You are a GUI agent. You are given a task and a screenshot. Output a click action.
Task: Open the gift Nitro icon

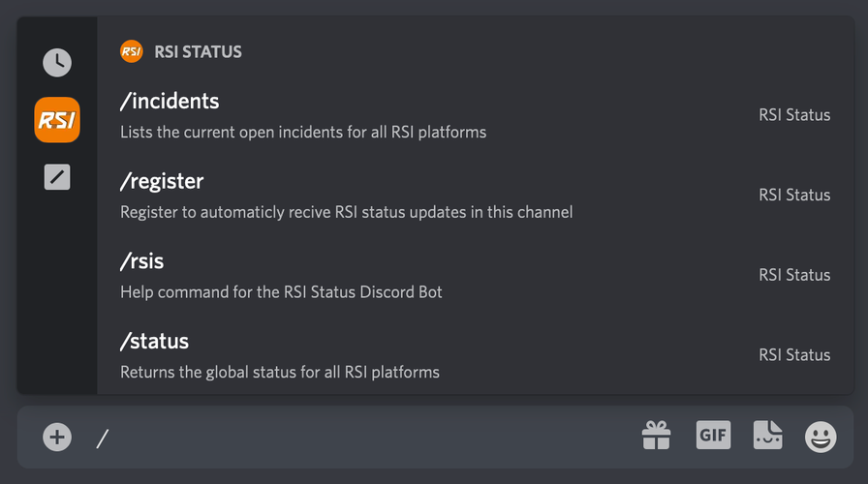click(x=657, y=436)
